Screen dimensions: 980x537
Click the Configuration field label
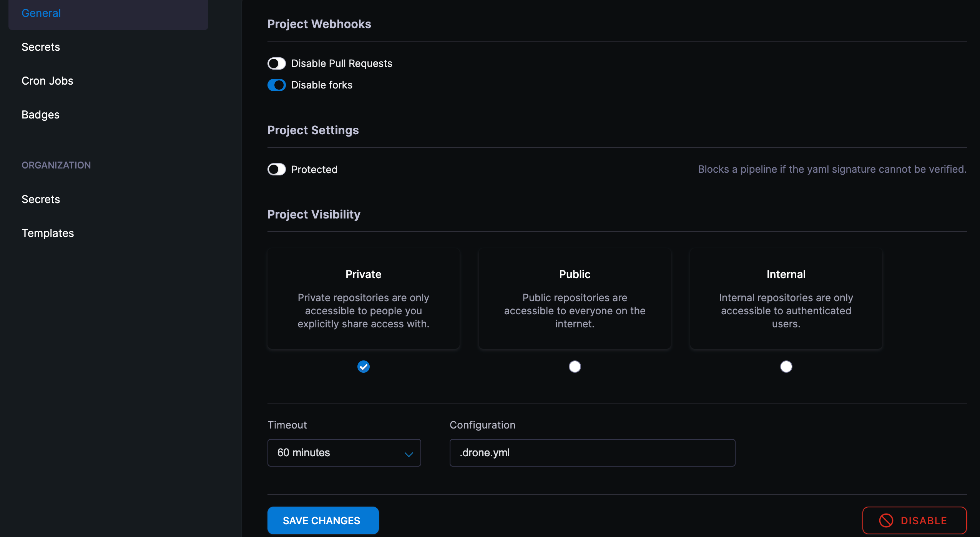[x=482, y=425]
